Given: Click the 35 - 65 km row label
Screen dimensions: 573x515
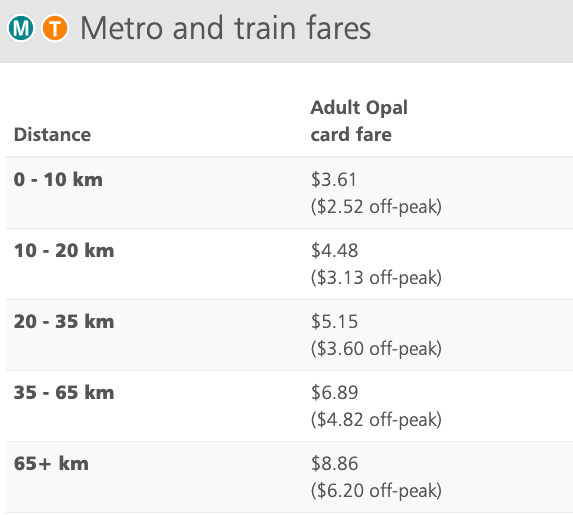Looking at the screenshot, I should [64, 392].
